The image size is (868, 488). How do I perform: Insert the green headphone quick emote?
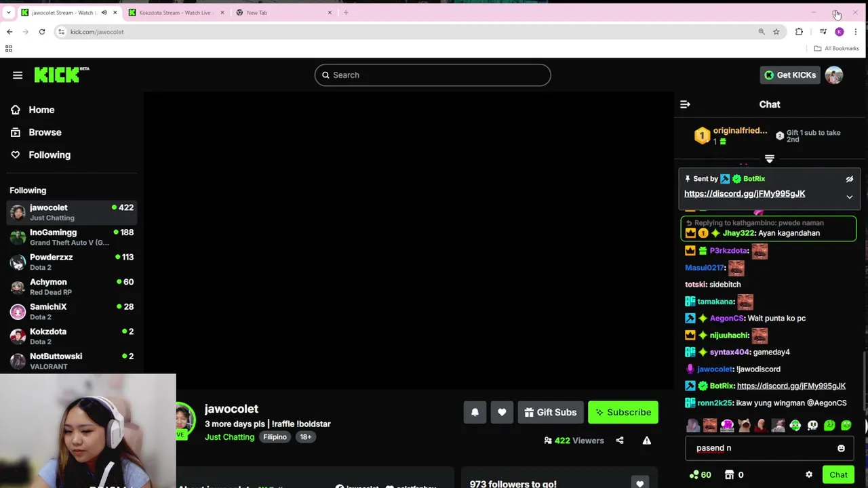coord(795,426)
